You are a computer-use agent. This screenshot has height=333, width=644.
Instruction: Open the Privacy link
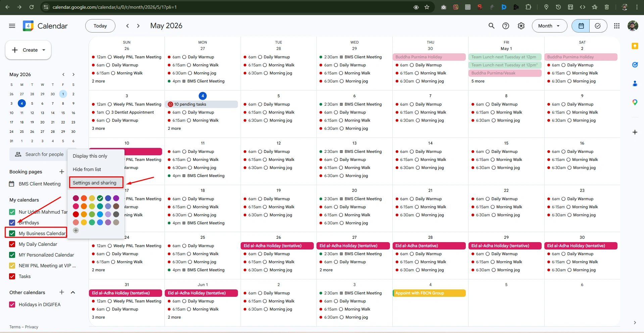pos(32,327)
